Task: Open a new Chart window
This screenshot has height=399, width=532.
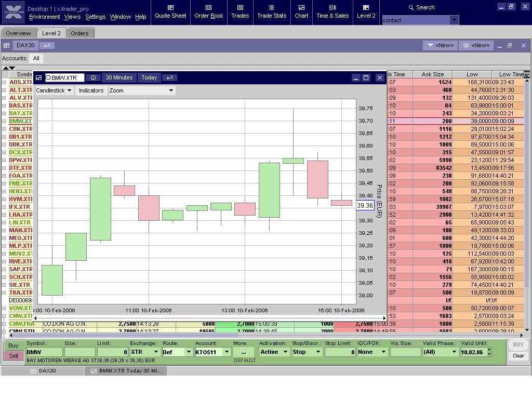Action: point(301,12)
